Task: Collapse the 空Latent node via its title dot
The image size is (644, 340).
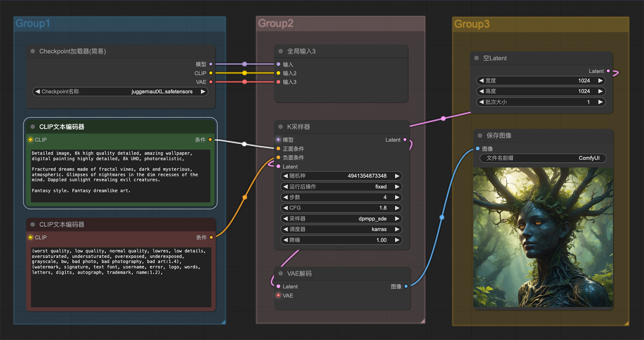Action: (477, 58)
